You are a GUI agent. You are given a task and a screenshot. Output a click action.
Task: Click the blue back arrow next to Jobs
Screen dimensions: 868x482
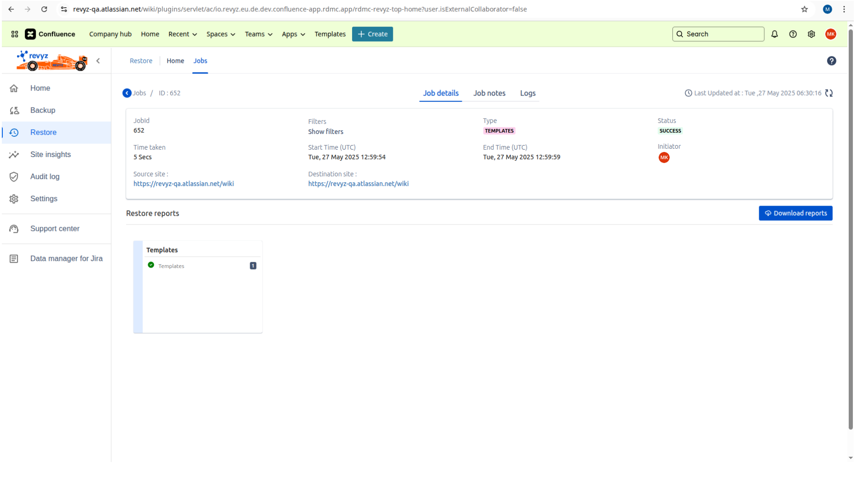point(127,93)
